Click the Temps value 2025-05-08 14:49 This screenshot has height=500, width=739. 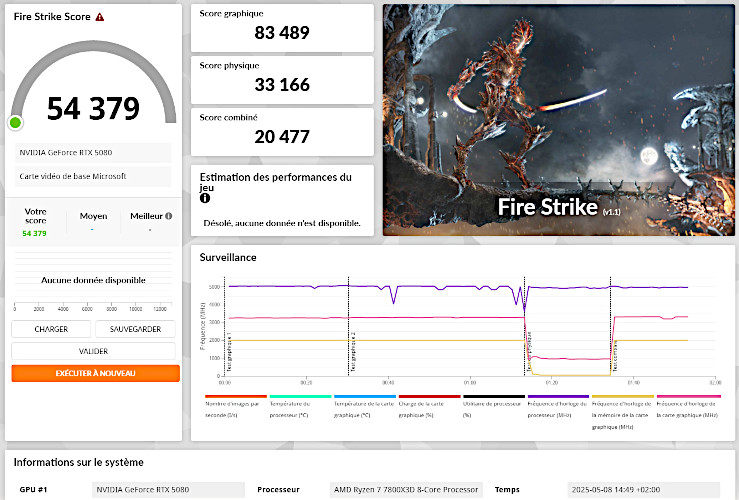point(644,490)
